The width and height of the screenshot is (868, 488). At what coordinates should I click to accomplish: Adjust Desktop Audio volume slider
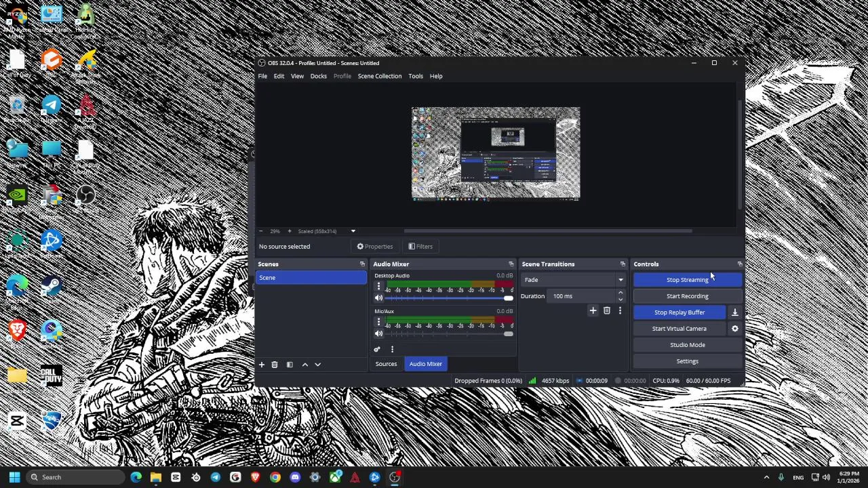click(x=450, y=298)
